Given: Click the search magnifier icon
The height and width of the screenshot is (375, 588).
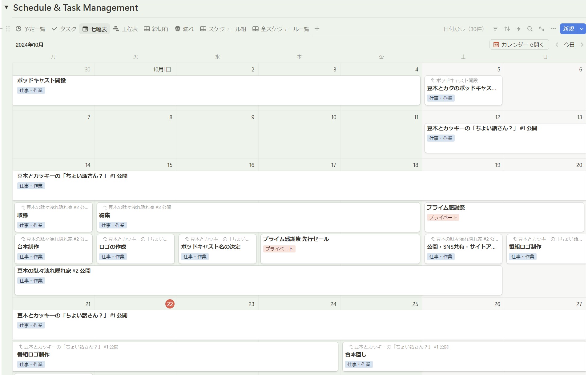Looking at the screenshot, I should pos(530,29).
